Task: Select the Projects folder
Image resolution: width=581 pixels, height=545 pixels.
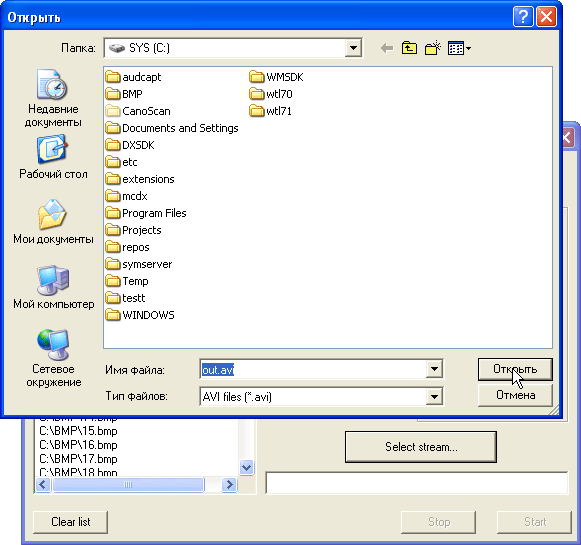Action: click(x=133, y=230)
